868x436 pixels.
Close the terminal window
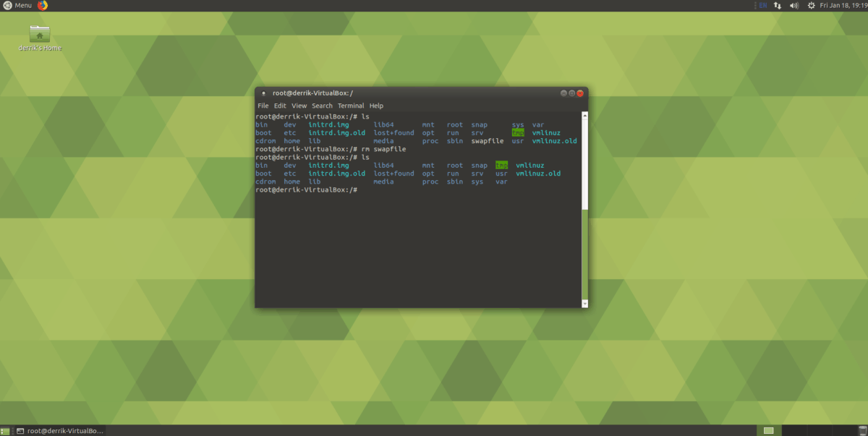point(580,93)
